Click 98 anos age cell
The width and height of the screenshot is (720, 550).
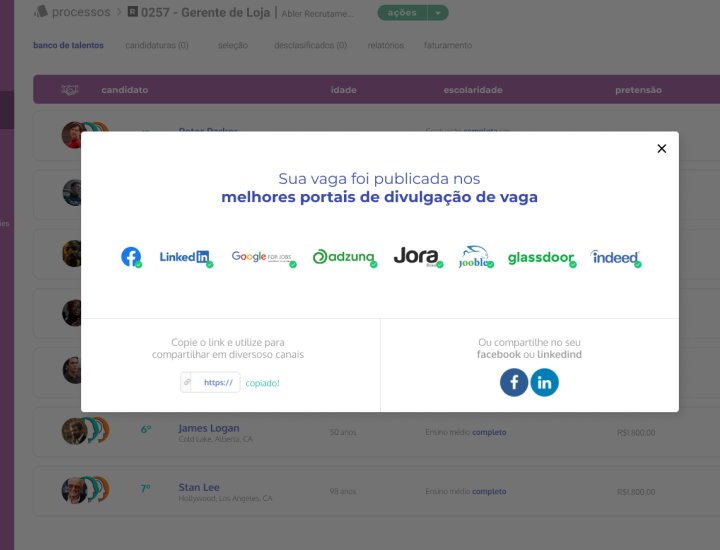pyautogui.click(x=343, y=491)
